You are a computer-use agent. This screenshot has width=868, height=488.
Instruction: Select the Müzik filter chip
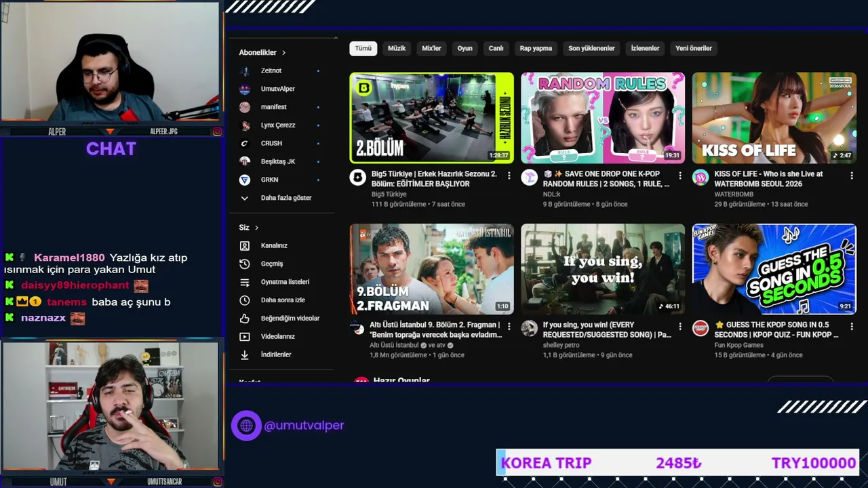[x=397, y=48]
